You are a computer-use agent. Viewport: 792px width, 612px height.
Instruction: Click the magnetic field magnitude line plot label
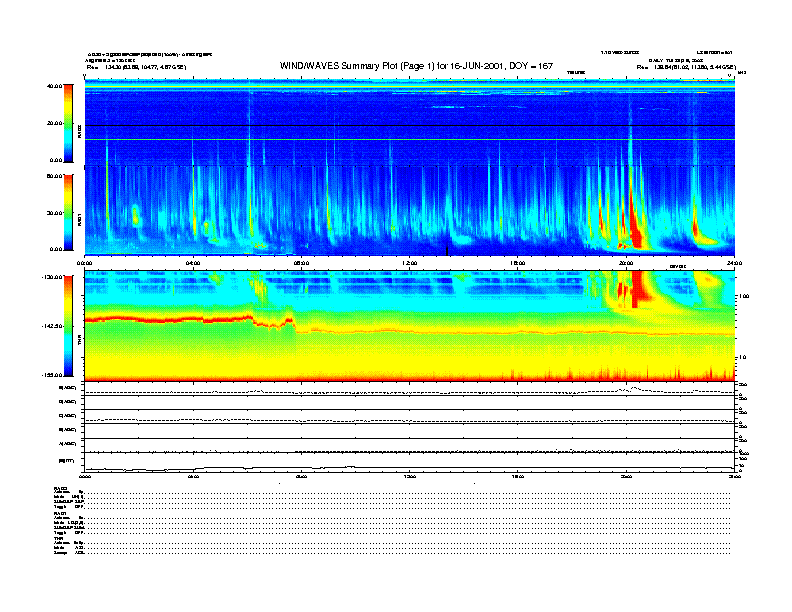[66, 461]
